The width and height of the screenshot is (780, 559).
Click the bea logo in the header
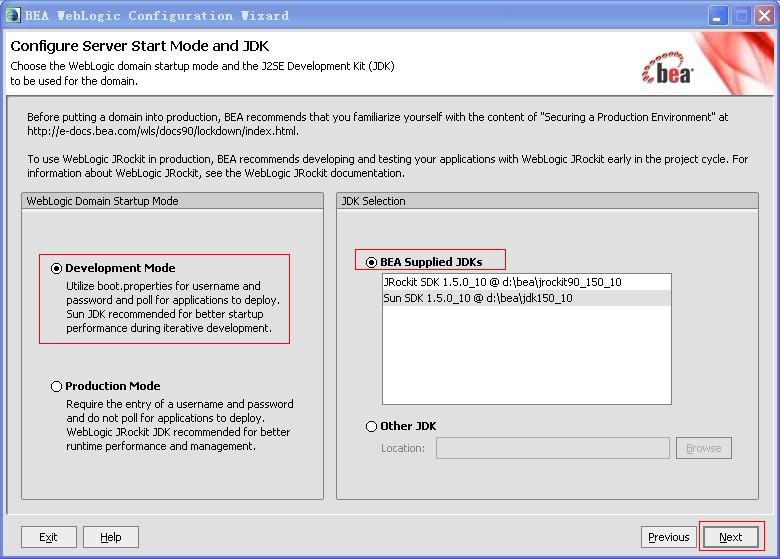pos(668,69)
